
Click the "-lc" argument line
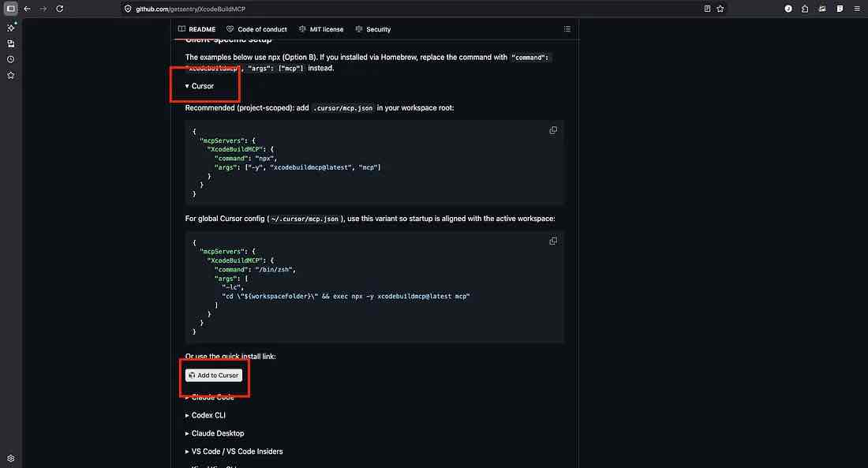(233, 287)
